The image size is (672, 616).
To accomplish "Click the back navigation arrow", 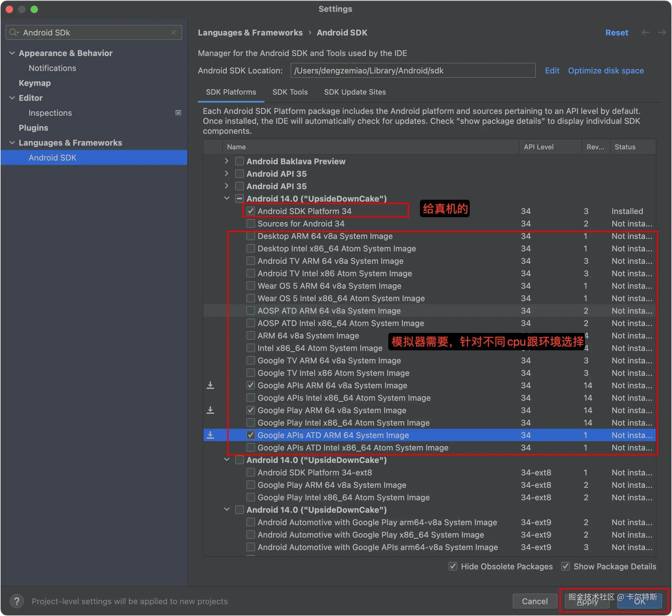I will click(645, 32).
